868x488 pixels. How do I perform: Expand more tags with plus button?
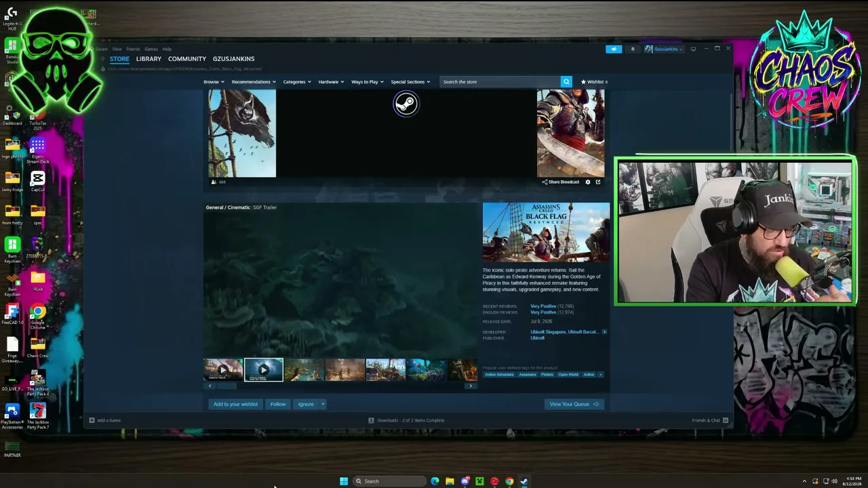pyautogui.click(x=600, y=375)
